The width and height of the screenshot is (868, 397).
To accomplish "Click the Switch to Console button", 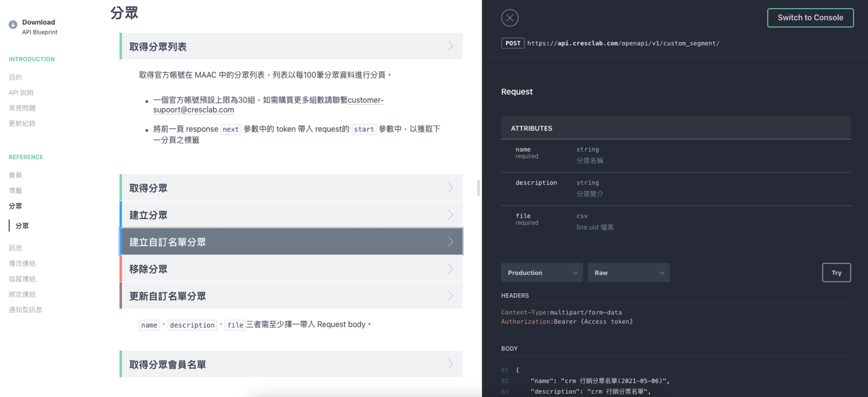I will (810, 18).
